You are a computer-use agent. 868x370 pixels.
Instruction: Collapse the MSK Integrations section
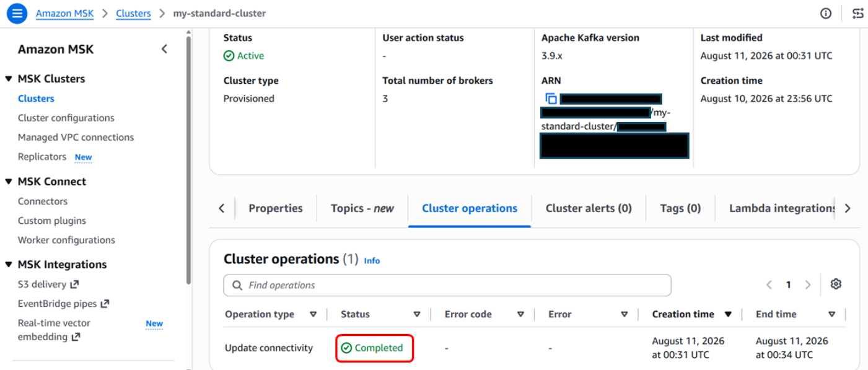[x=9, y=265]
